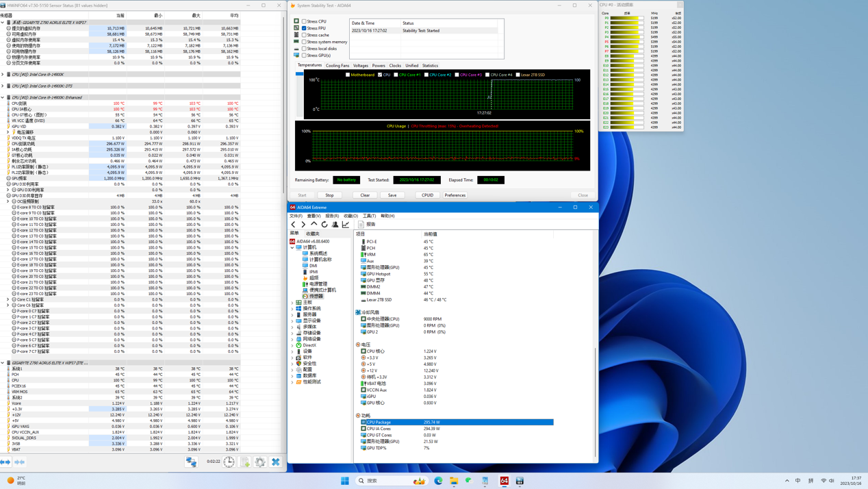The height and width of the screenshot is (489, 868).
Task: Toggle the Lexar 2TB SSD graph checkbox
Action: (518, 75)
